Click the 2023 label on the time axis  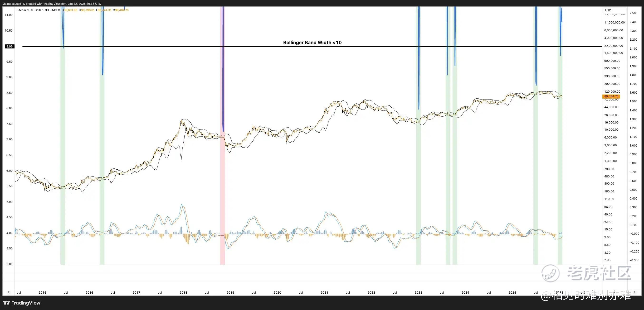(x=418, y=292)
